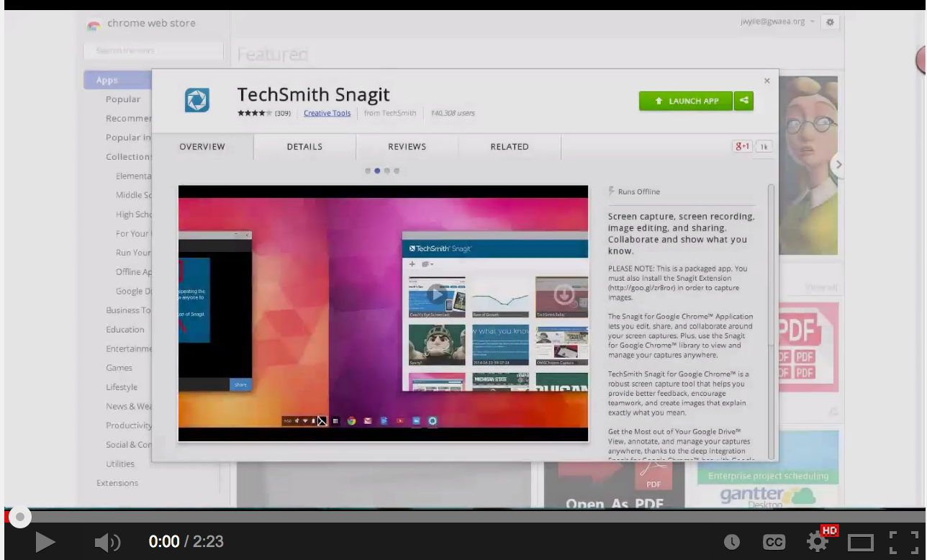
Task: Mute the video volume
Action: click(107, 542)
